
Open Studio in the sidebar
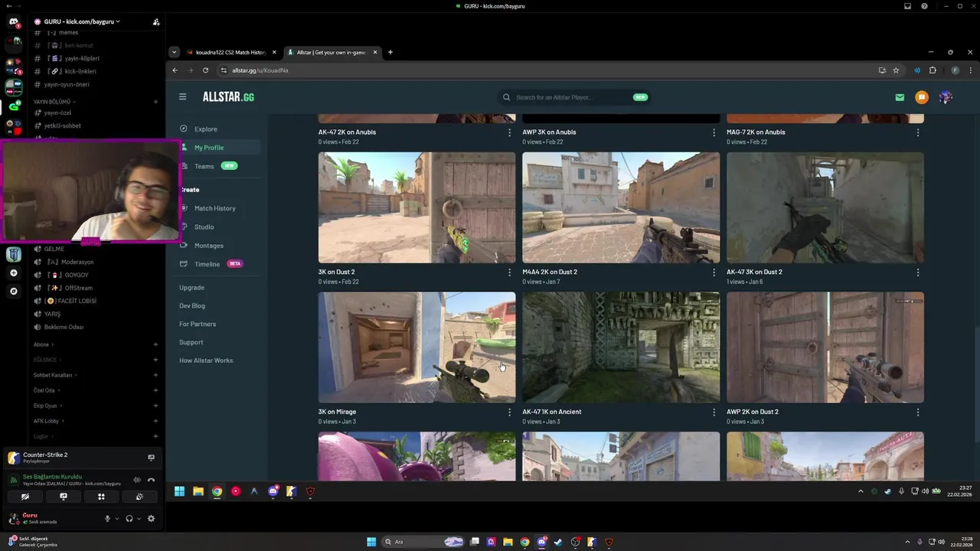click(x=204, y=227)
